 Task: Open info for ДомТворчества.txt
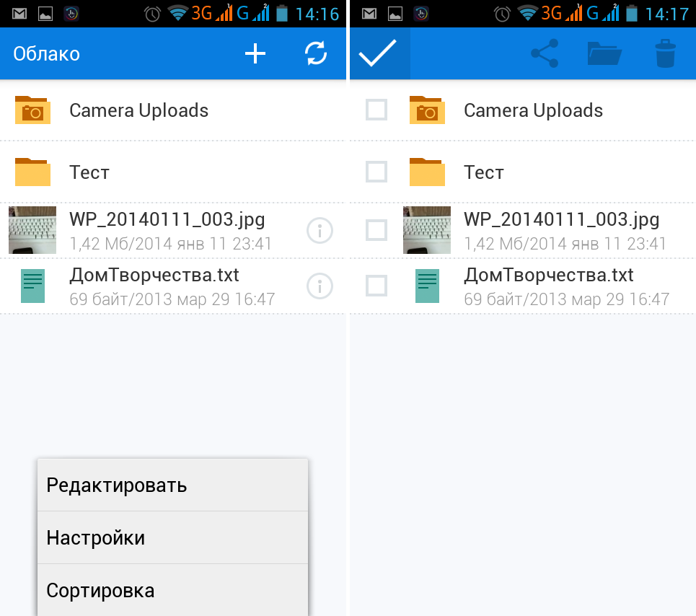pyautogui.click(x=320, y=286)
